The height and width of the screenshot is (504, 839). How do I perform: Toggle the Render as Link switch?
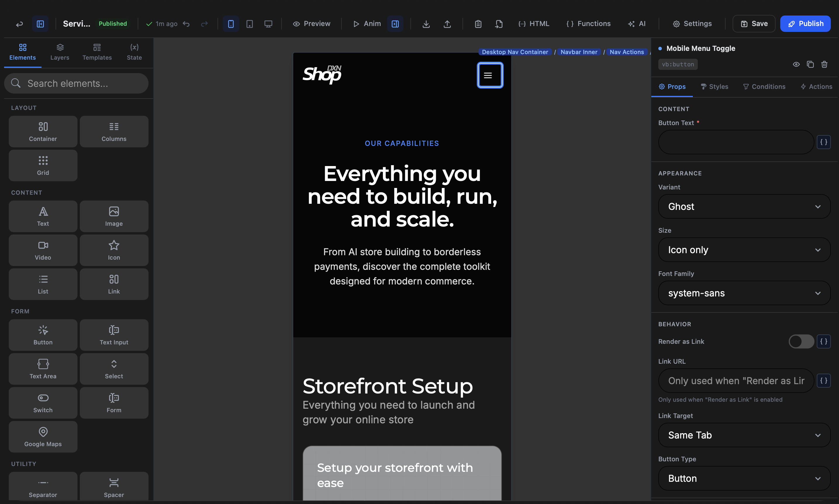pos(801,341)
